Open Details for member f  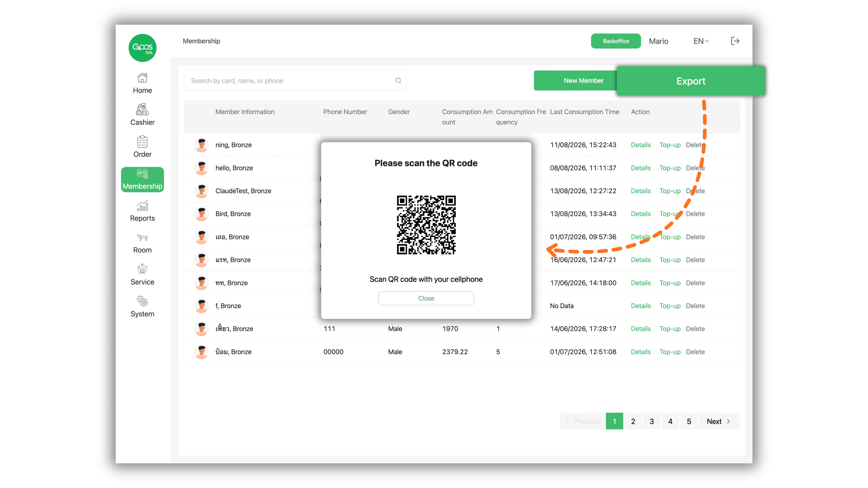pyautogui.click(x=641, y=306)
